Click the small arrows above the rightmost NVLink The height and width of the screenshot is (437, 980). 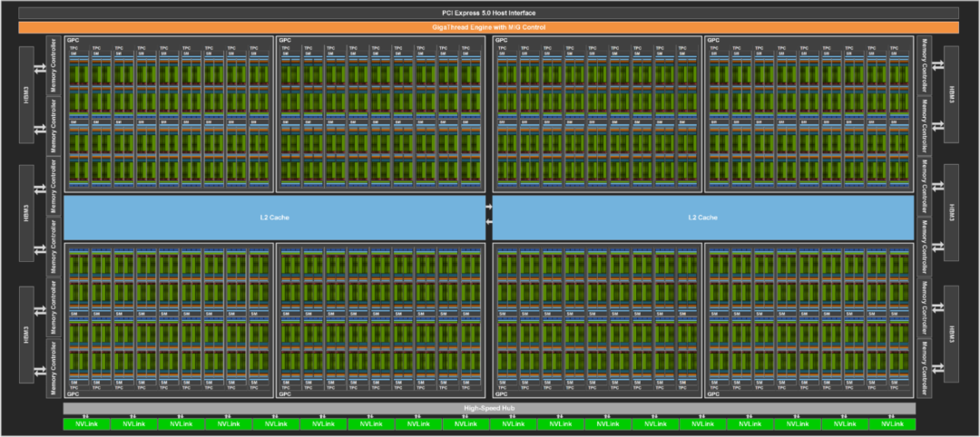[892, 417]
